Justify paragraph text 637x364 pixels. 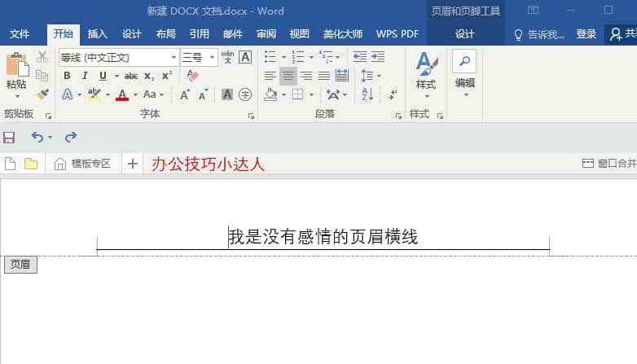tap(323, 76)
